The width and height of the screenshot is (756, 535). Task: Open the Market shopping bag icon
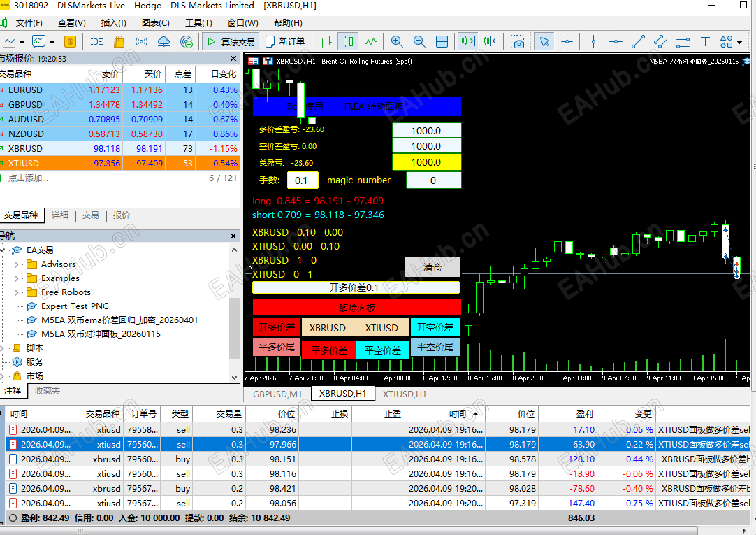click(119, 42)
